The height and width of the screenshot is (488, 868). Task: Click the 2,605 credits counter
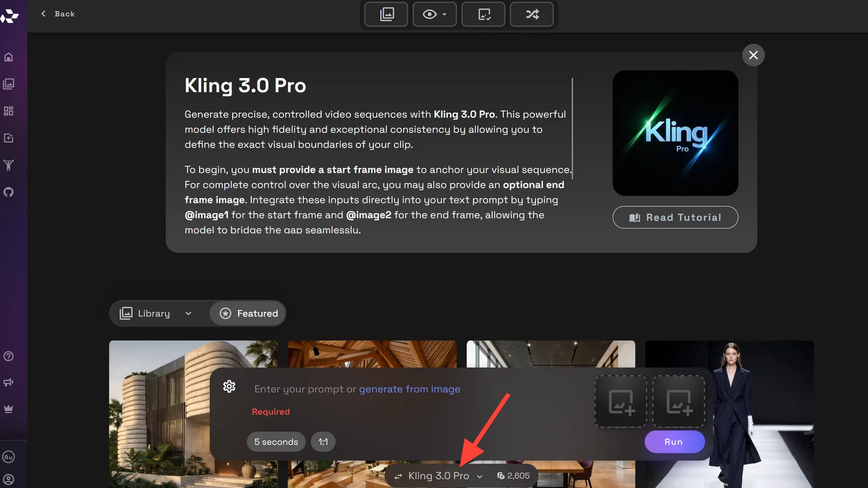point(513,476)
